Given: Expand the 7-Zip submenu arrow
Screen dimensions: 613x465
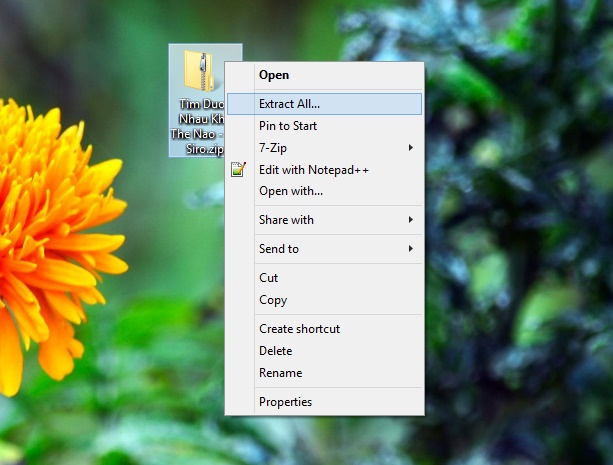Looking at the screenshot, I should (411, 148).
